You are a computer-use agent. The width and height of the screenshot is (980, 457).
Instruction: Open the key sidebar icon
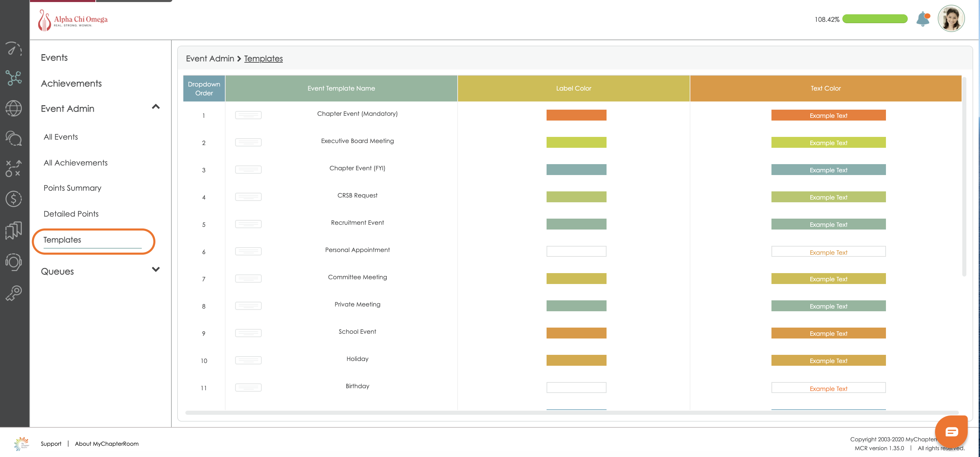coord(14,293)
